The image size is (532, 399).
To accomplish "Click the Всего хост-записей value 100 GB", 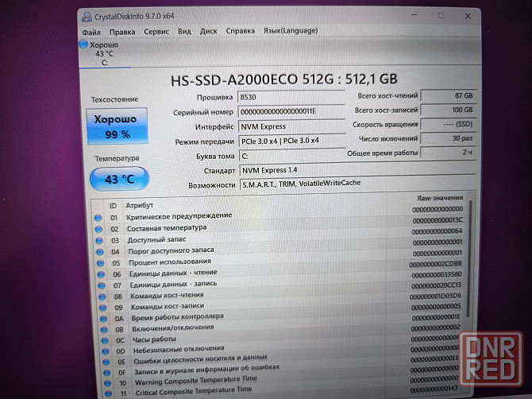I will click(x=448, y=110).
